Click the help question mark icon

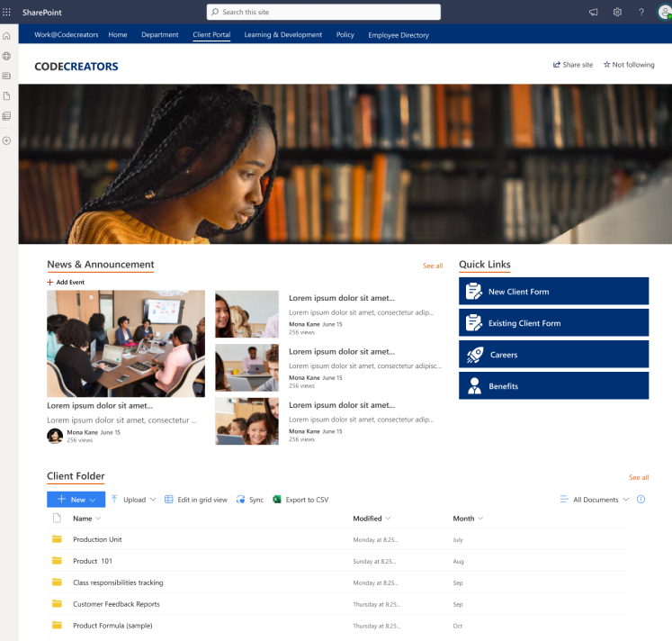click(641, 12)
